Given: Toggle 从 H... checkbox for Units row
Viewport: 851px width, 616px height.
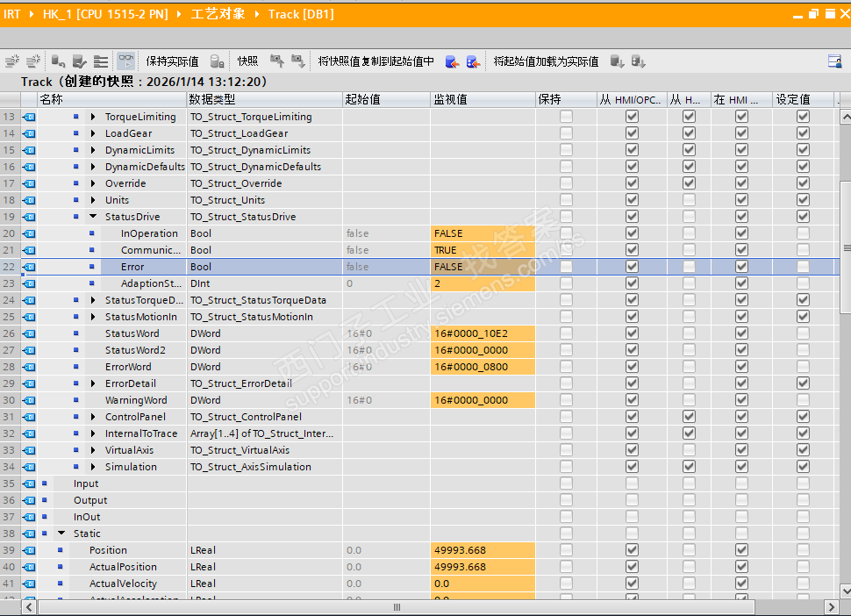Looking at the screenshot, I should [x=689, y=200].
